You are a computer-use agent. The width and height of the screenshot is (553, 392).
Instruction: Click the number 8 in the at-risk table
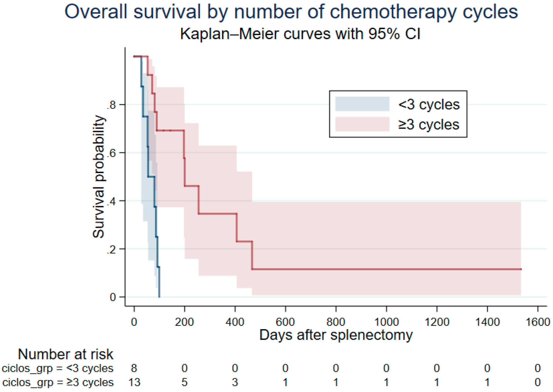pos(134,368)
